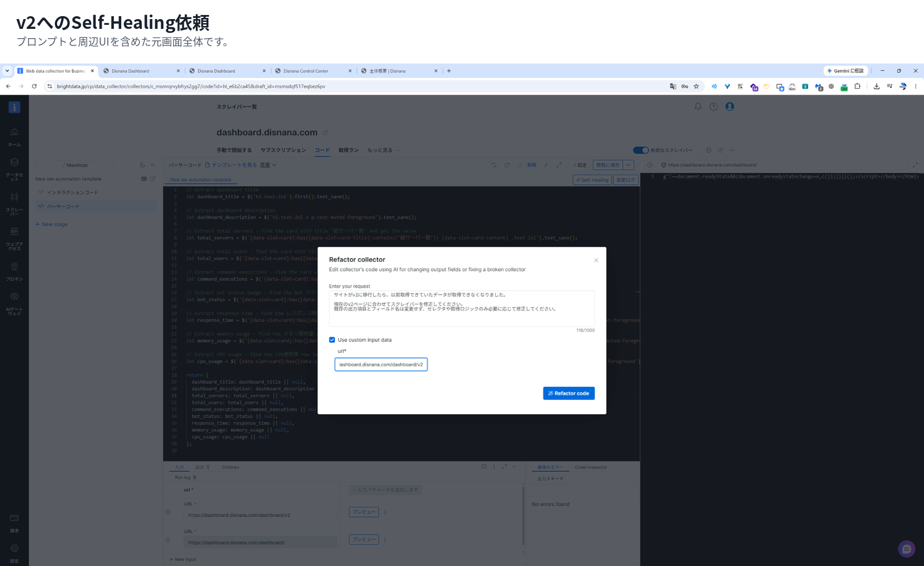This screenshot has height=566, width=924.
Task: Expand the code editor fullscreen icon
Action: point(559,165)
